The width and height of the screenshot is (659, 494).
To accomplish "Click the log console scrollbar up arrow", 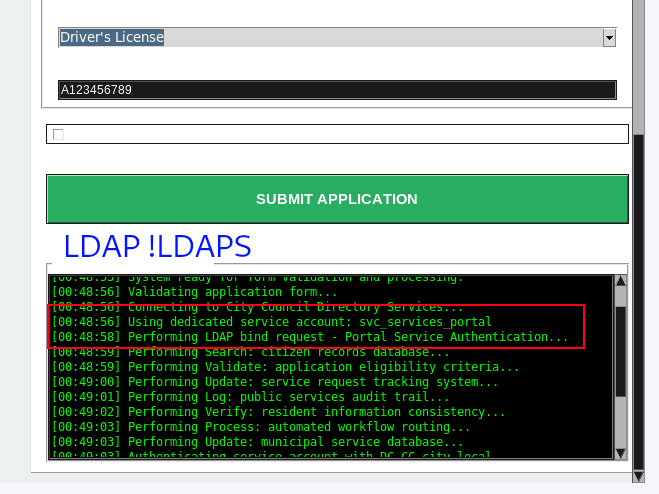I will 620,281.
